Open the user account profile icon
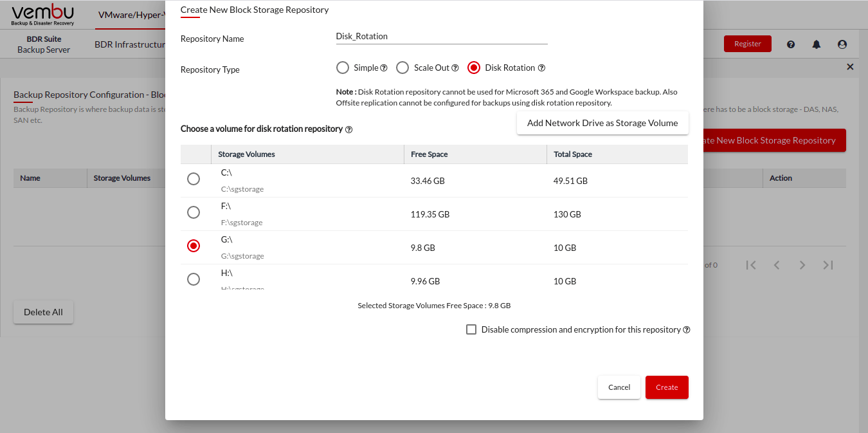This screenshot has height=433, width=868. pyautogui.click(x=842, y=44)
